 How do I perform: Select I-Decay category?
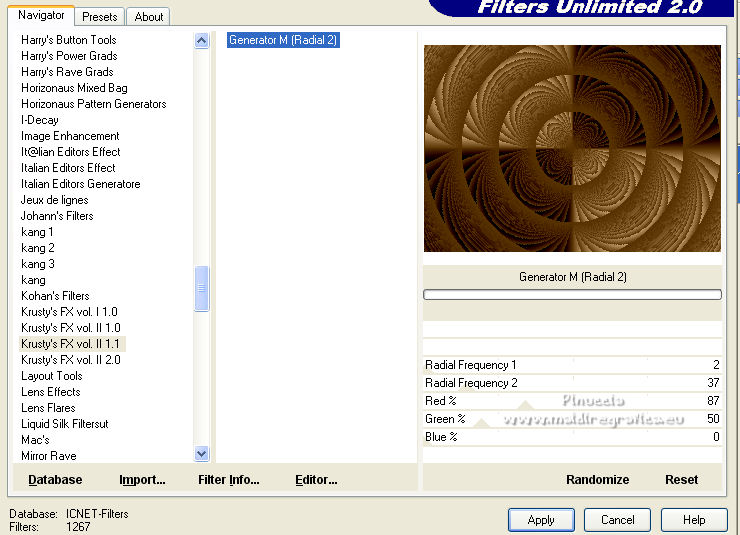tap(40, 120)
